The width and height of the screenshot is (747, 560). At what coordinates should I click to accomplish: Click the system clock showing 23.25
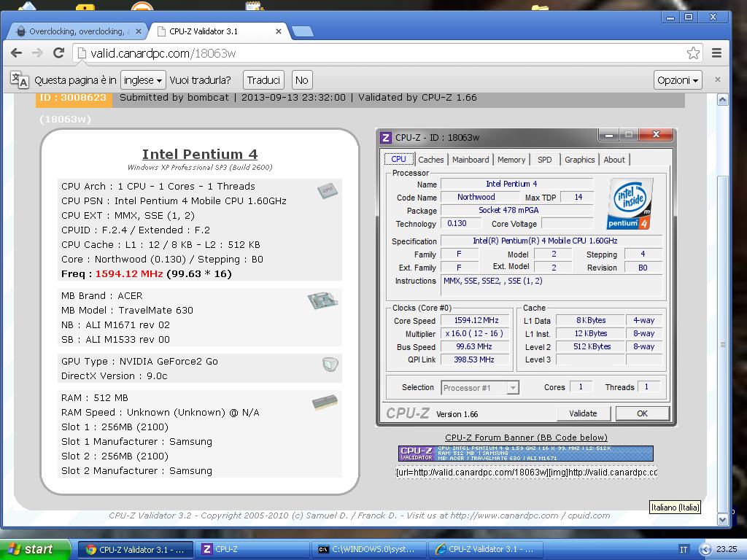727,549
